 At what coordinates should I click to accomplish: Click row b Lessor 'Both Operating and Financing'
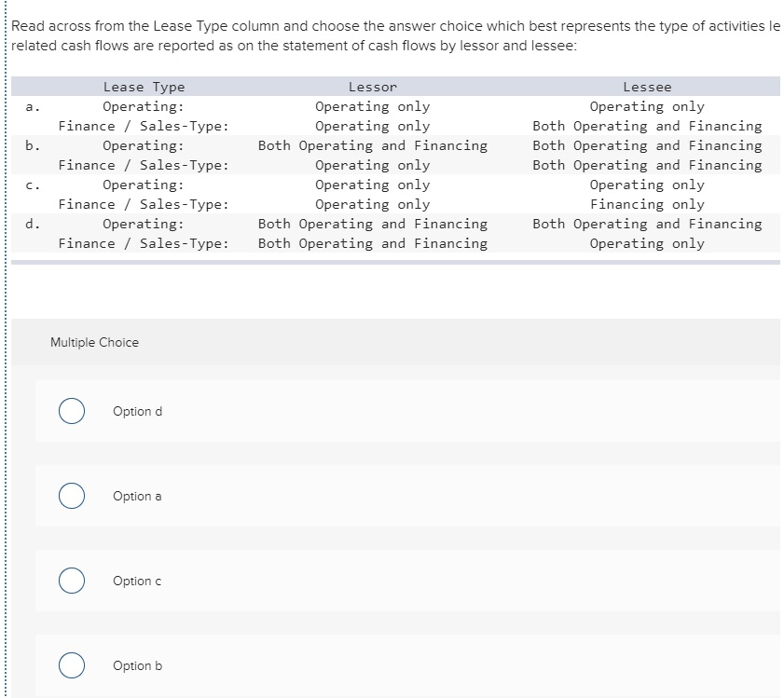coord(373,145)
